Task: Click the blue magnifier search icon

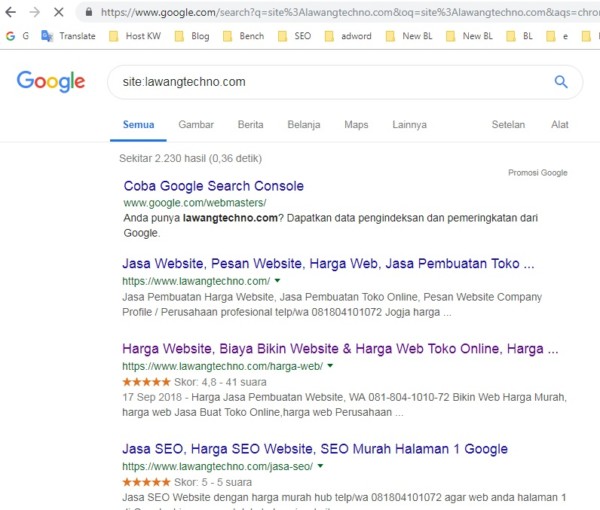Action: (561, 81)
